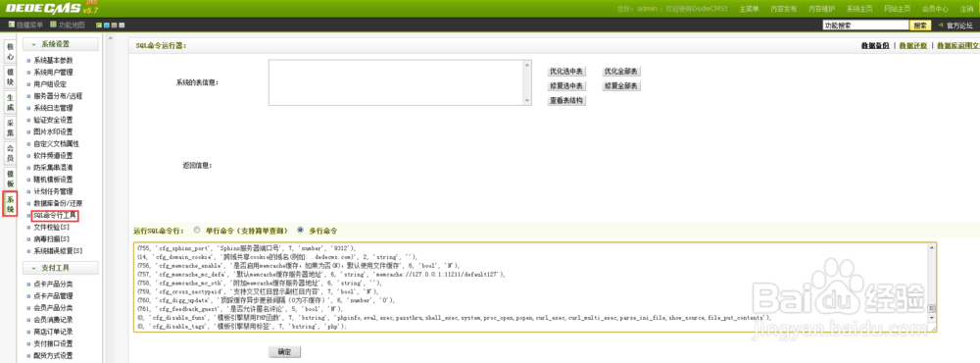Click the 数据还原 link
The image size is (980, 363).
913,46
